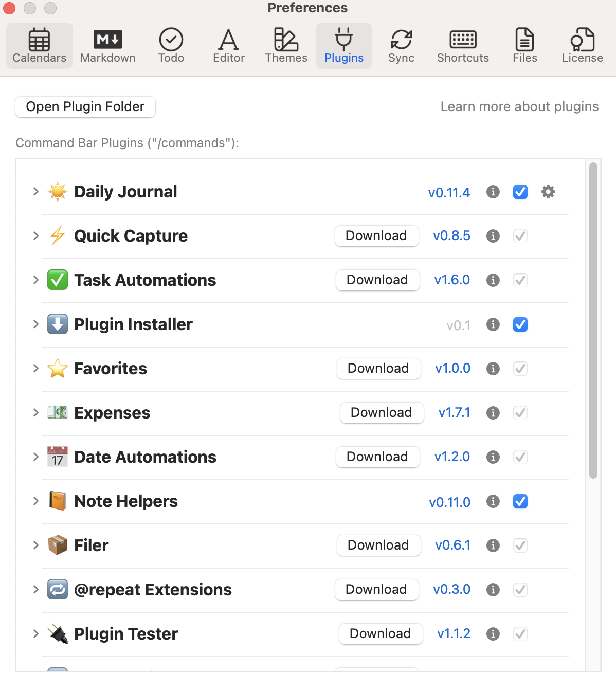Switch to the Files preferences tab
The image size is (616, 691).
pos(524,45)
